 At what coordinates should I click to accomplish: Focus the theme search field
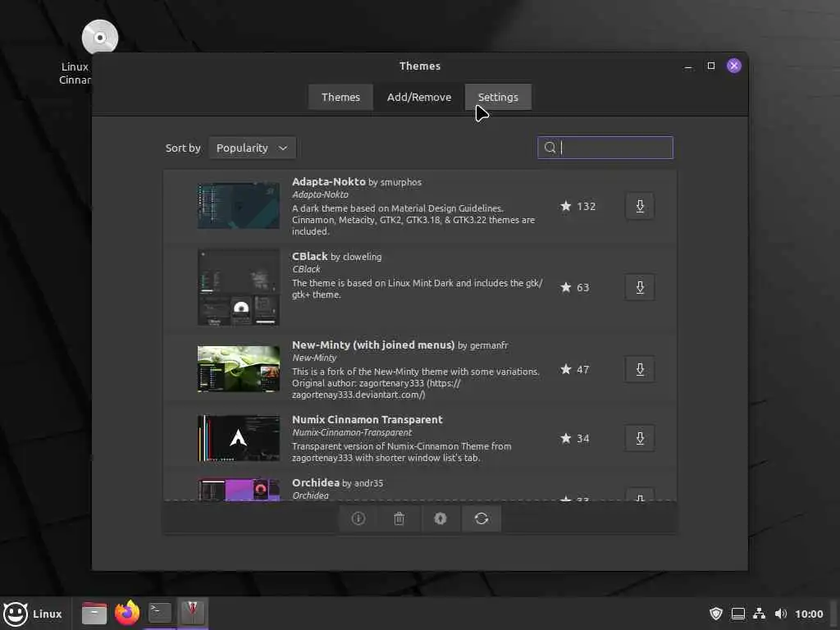605,148
